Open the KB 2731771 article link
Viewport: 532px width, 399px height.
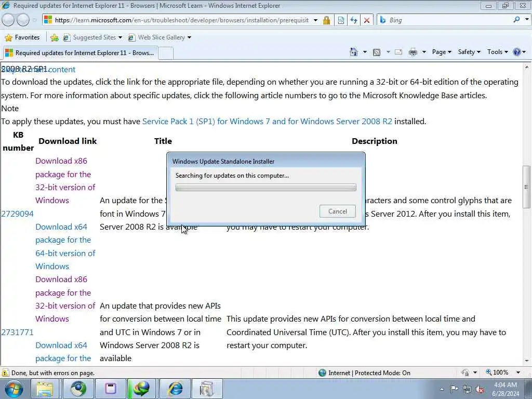17,332
